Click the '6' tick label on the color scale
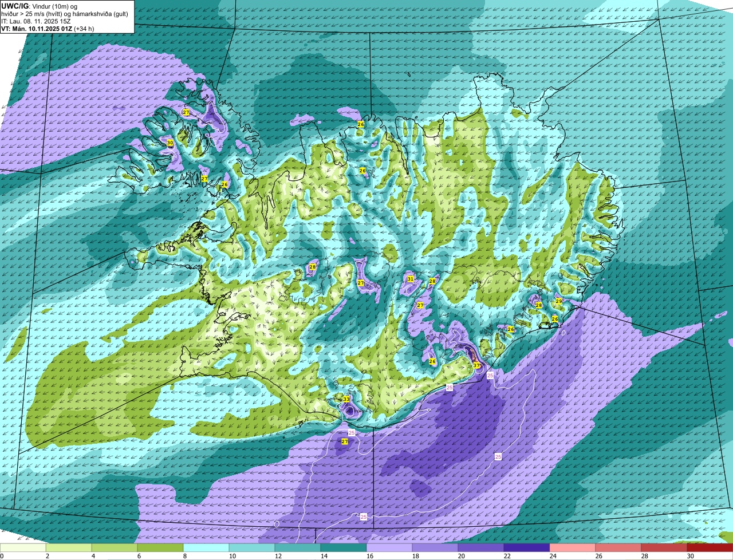This screenshot has height=560, width=733. 139,556
